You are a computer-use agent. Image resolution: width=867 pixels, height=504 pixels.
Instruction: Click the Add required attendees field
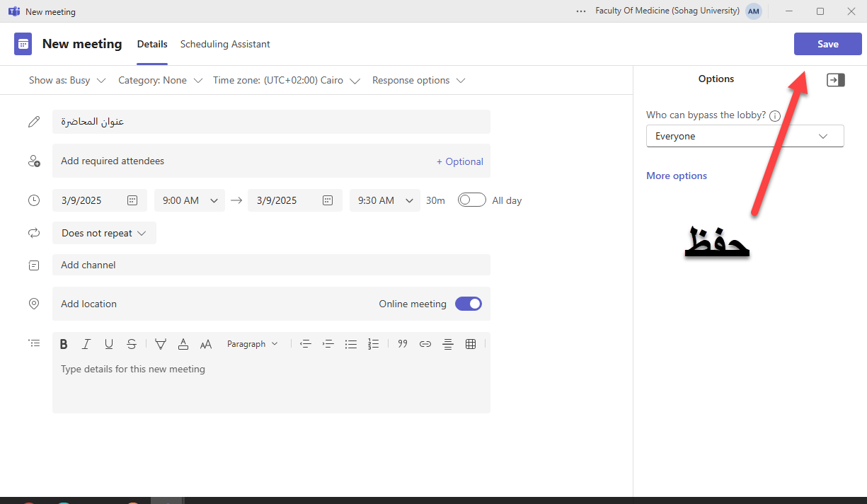click(241, 161)
